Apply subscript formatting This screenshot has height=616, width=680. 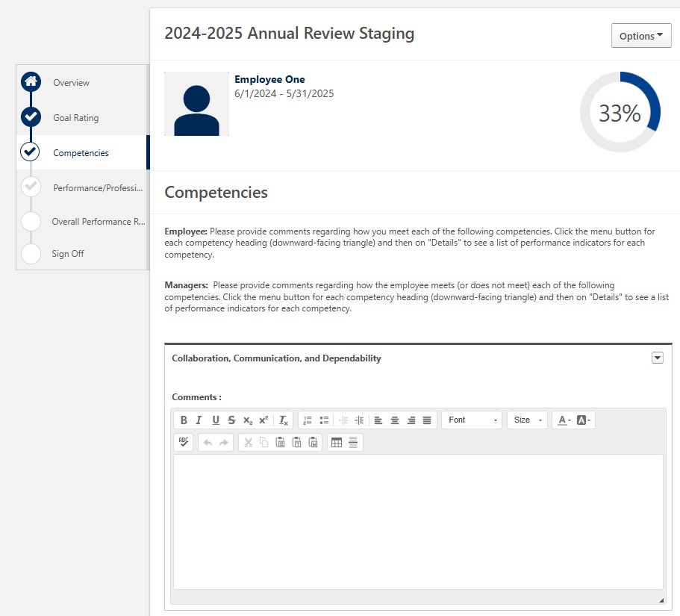[x=248, y=420]
